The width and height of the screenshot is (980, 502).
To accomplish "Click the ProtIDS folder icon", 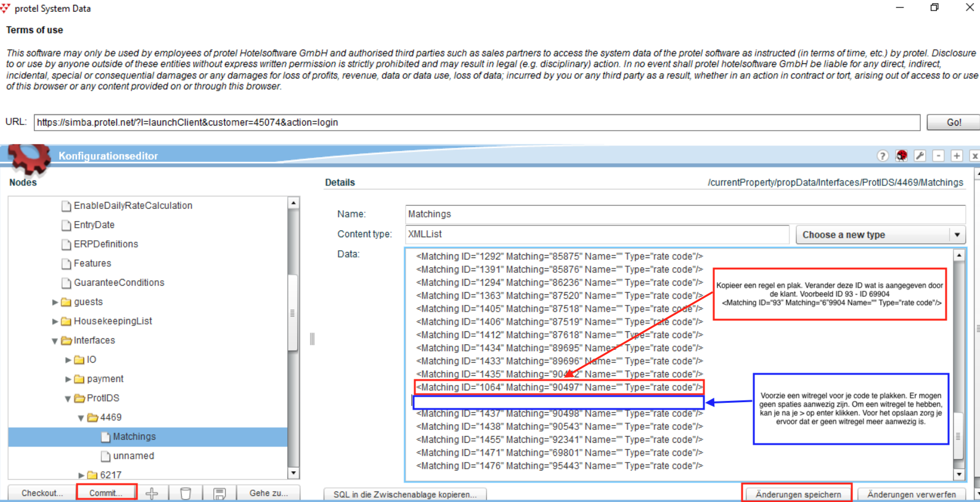I will pyautogui.click(x=80, y=398).
